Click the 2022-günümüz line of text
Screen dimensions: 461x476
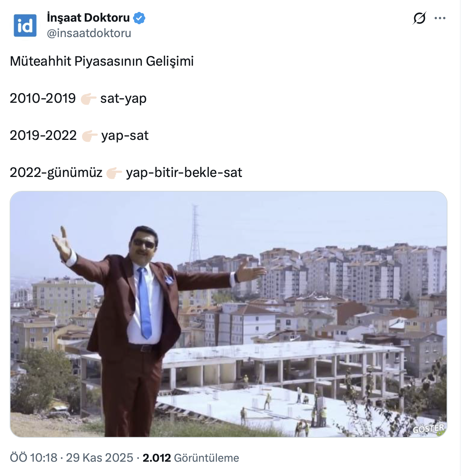click(x=56, y=173)
